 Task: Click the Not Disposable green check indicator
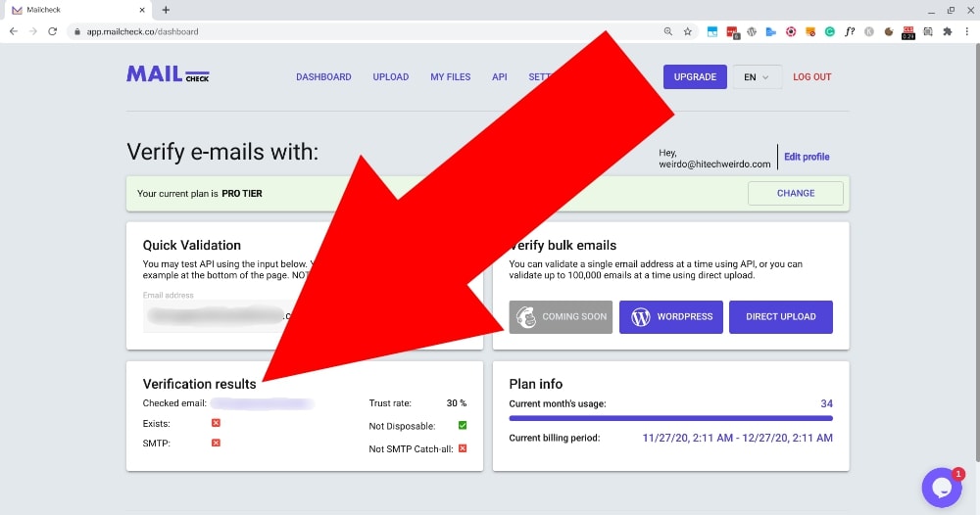(x=463, y=426)
